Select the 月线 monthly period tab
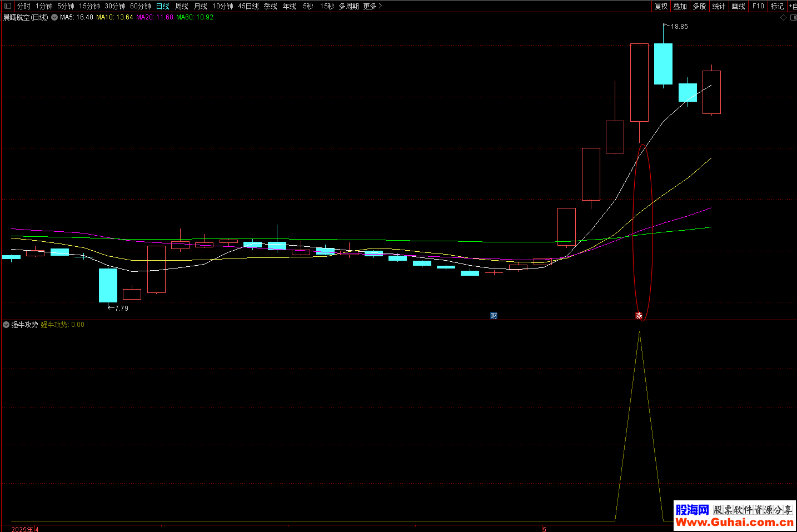The image size is (797, 532). pyautogui.click(x=201, y=6)
